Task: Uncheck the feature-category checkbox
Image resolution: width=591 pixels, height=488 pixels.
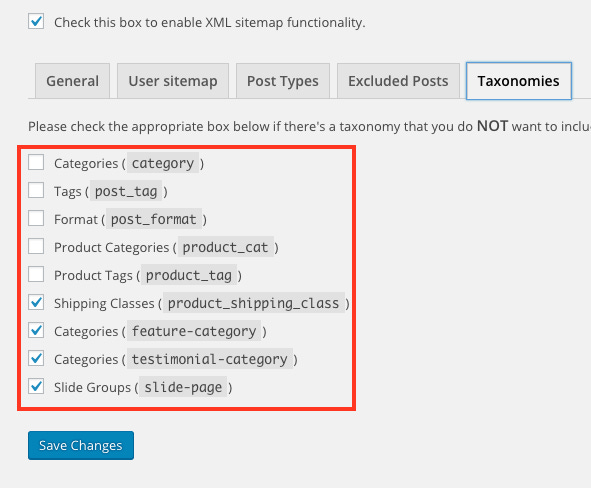Action: point(36,330)
